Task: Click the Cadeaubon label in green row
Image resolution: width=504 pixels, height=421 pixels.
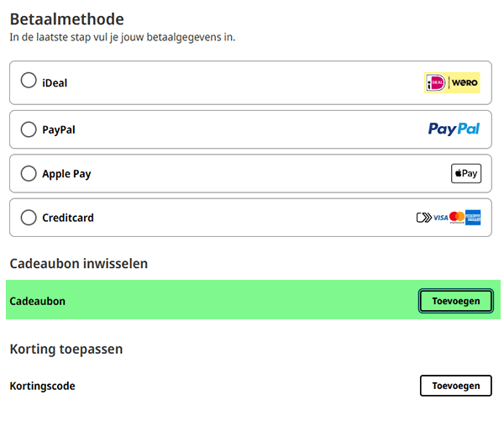Action: tap(37, 301)
